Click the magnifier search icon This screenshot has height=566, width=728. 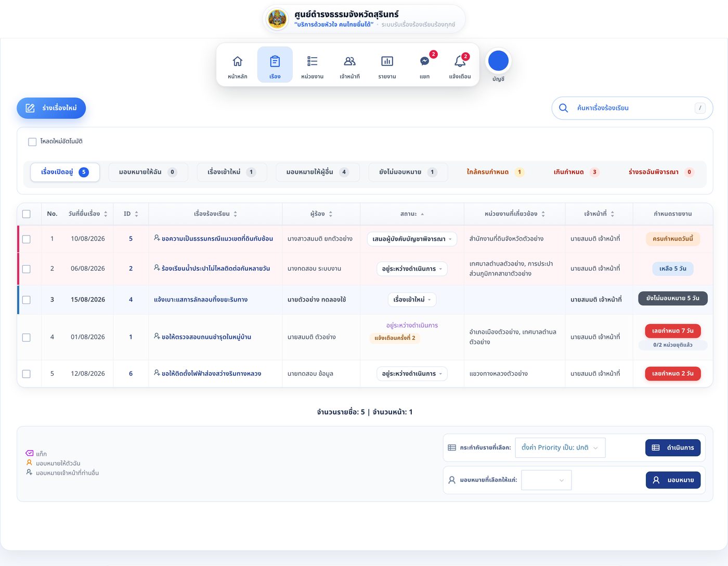[x=563, y=108]
